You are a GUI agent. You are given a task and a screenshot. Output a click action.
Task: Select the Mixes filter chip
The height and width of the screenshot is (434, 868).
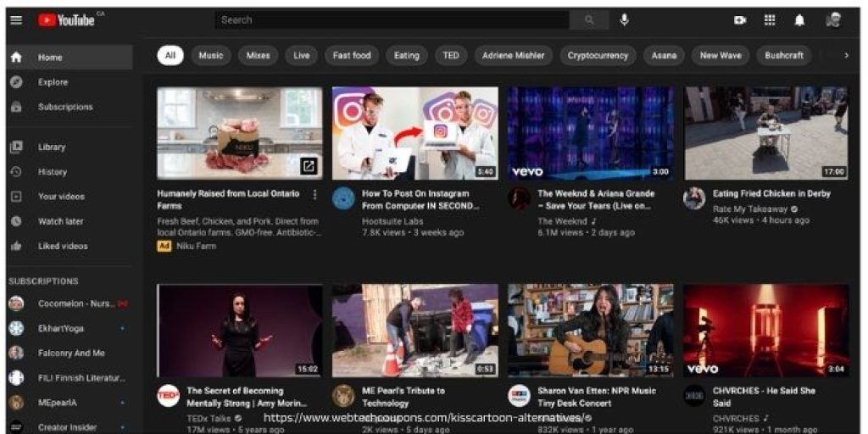click(258, 55)
